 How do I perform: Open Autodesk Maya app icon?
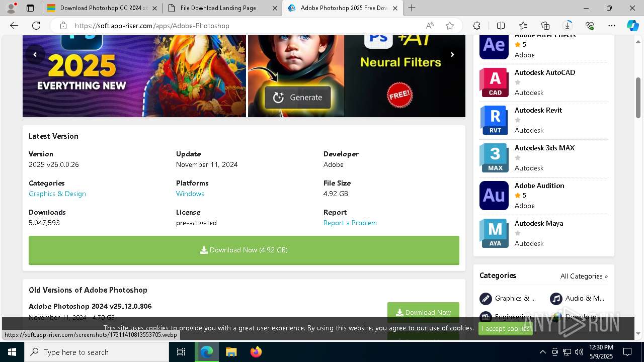point(494,233)
